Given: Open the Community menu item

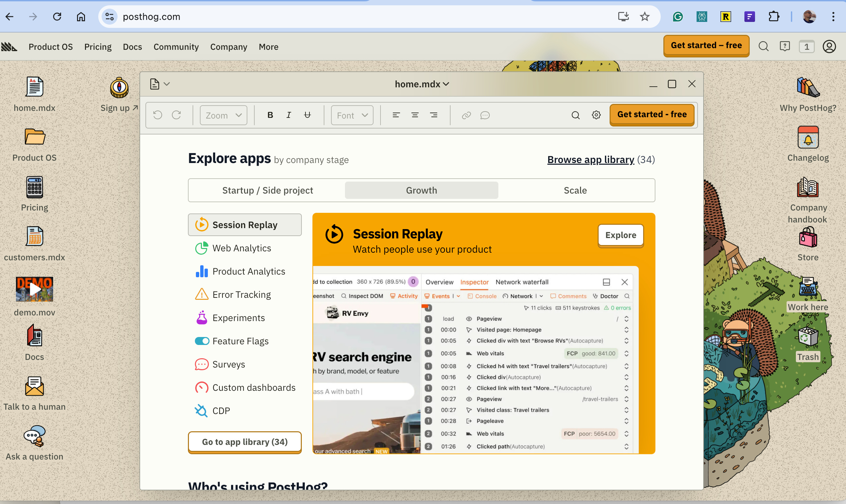Looking at the screenshot, I should click(176, 46).
